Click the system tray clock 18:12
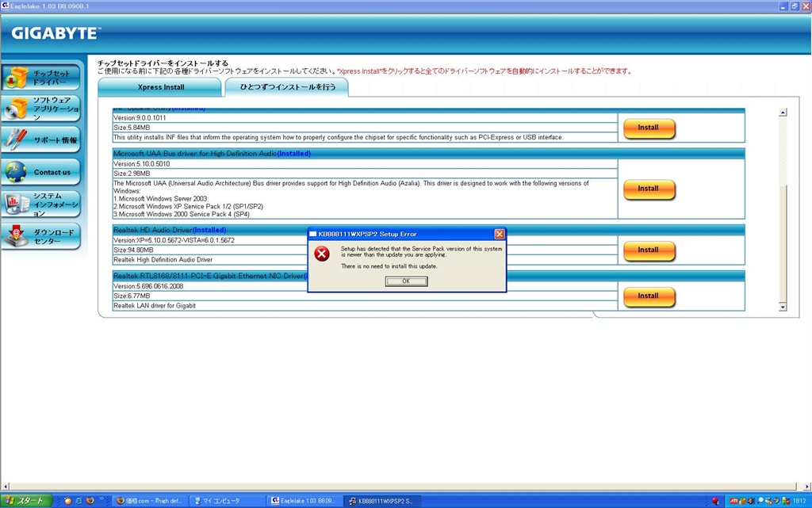The image size is (812, 508). (x=799, y=501)
